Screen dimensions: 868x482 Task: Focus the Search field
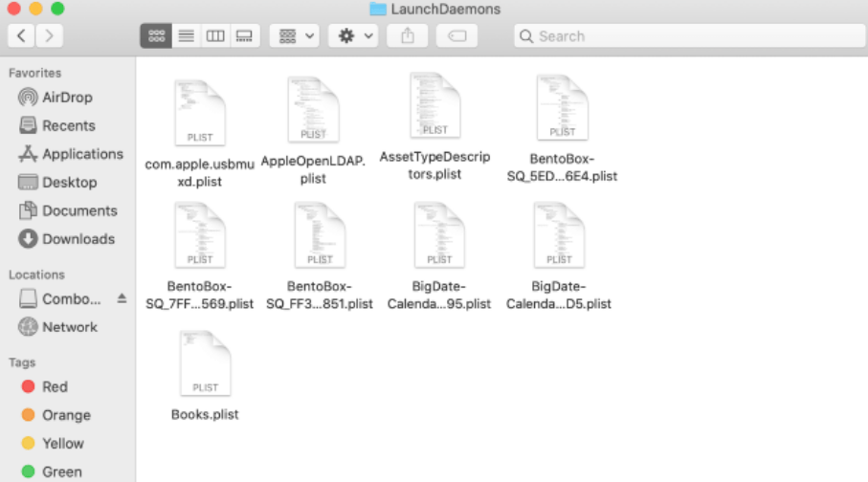point(689,36)
